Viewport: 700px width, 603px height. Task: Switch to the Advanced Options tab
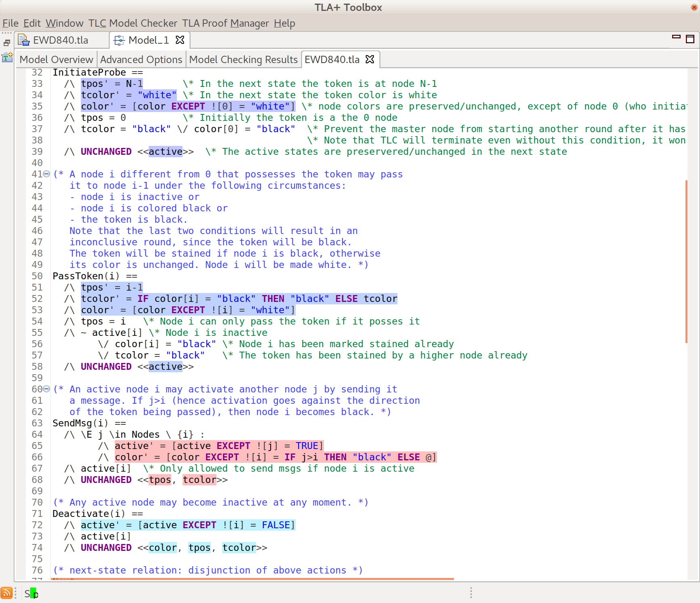coord(141,59)
